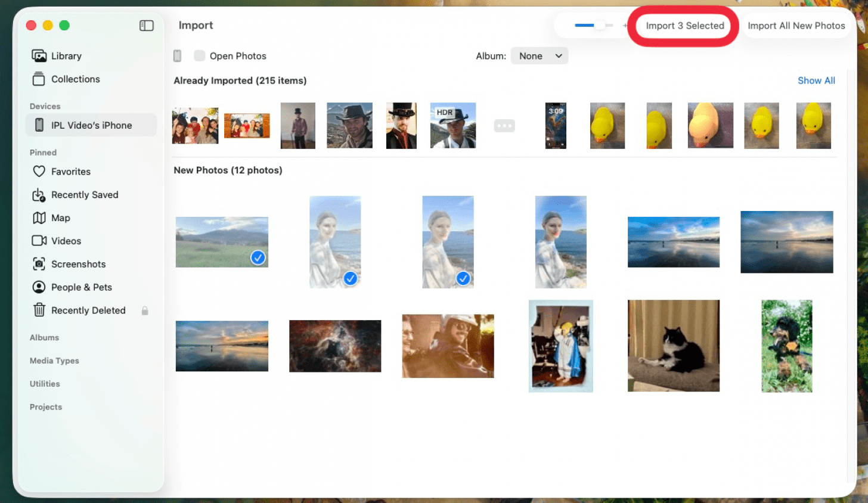
Task: Click the Collections stack icon
Action: click(x=39, y=79)
